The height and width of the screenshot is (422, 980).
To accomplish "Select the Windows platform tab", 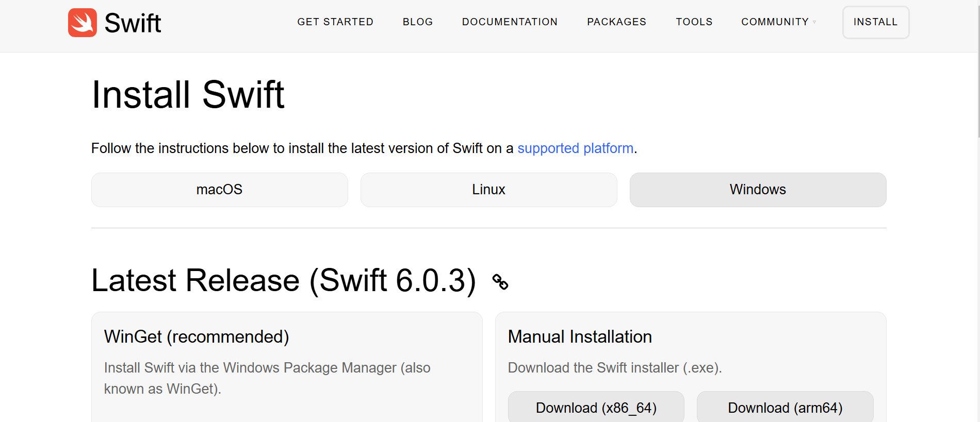I will coord(758,190).
